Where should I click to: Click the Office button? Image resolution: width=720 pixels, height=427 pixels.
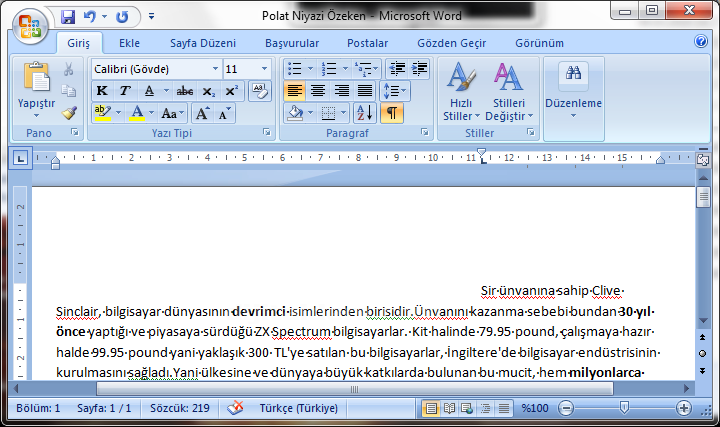30,26
